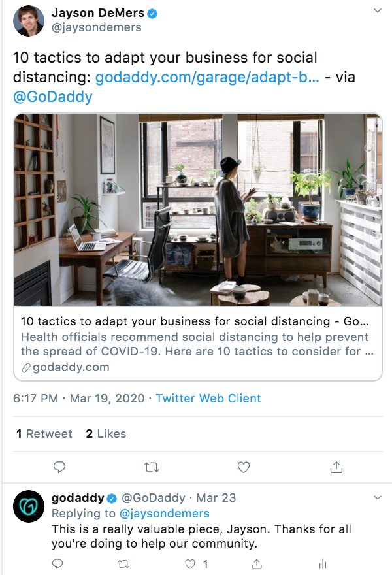Image resolution: width=392 pixels, height=575 pixels.
Task: Open the godaddy.com/garage article link
Action: pyautogui.click(x=208, y=78)
